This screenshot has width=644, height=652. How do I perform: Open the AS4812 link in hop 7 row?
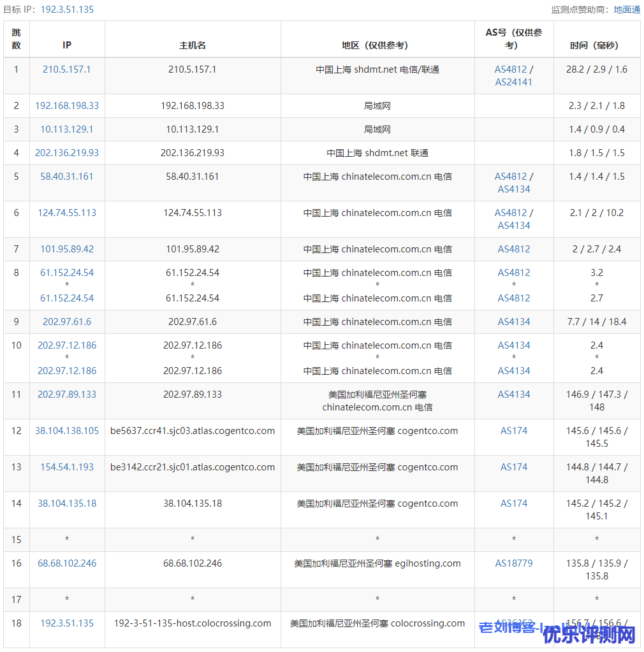pyautogui.click(x=514, y=249)
